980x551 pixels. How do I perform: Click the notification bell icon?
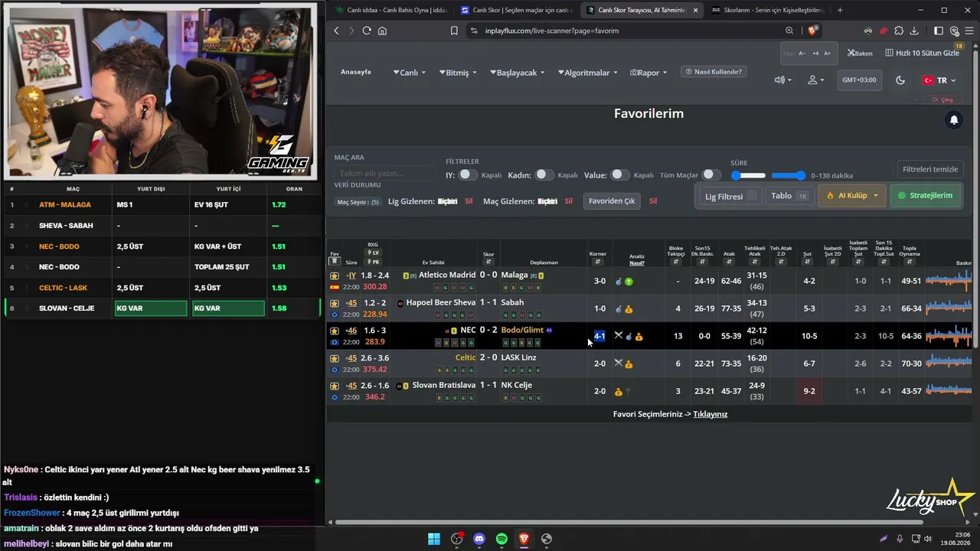click(954, 120)
